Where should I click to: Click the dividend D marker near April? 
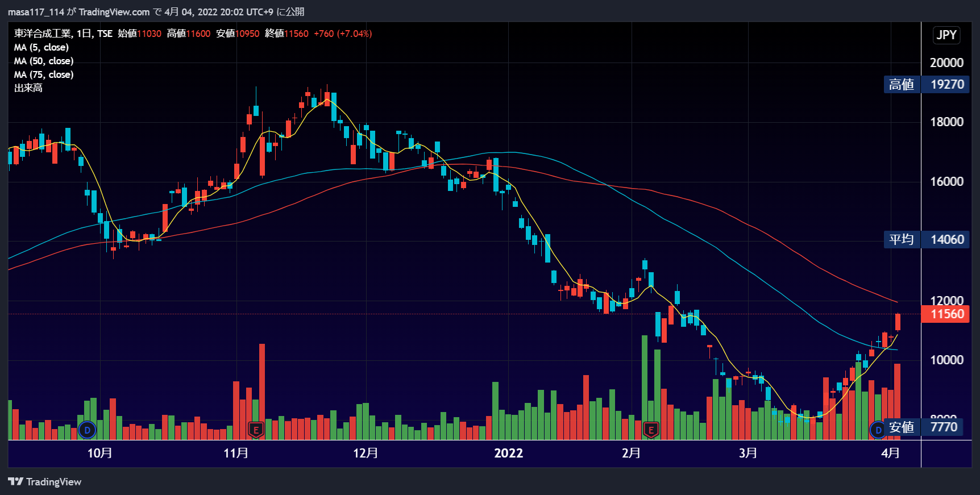click(x=878, y=430)
